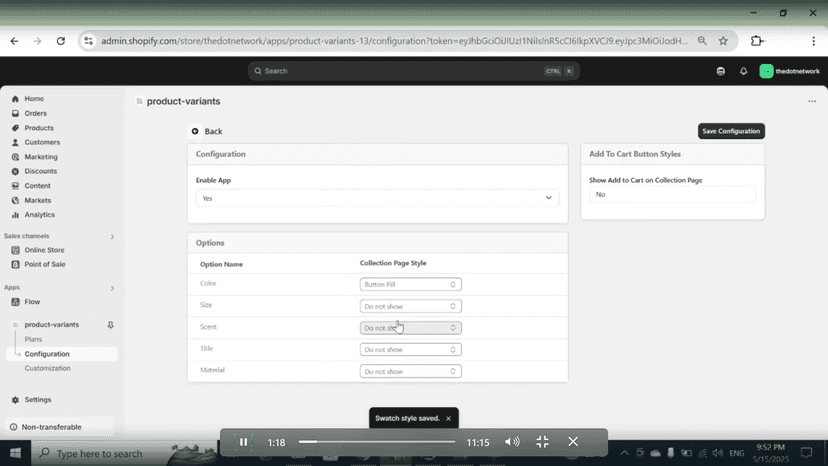The height and width of the screenshot is (466, 828).
Task: Open Products in the sidebar
Action: tap(39, 128)
